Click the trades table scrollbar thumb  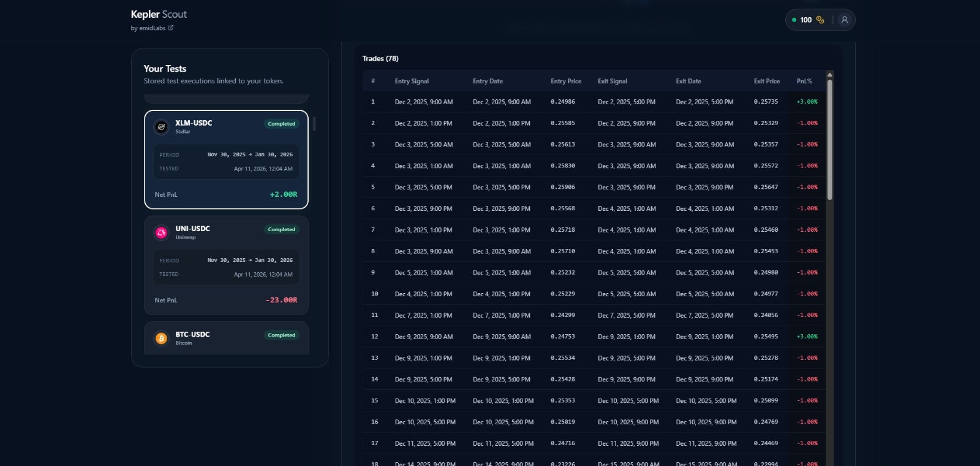[x=830, y=140]
